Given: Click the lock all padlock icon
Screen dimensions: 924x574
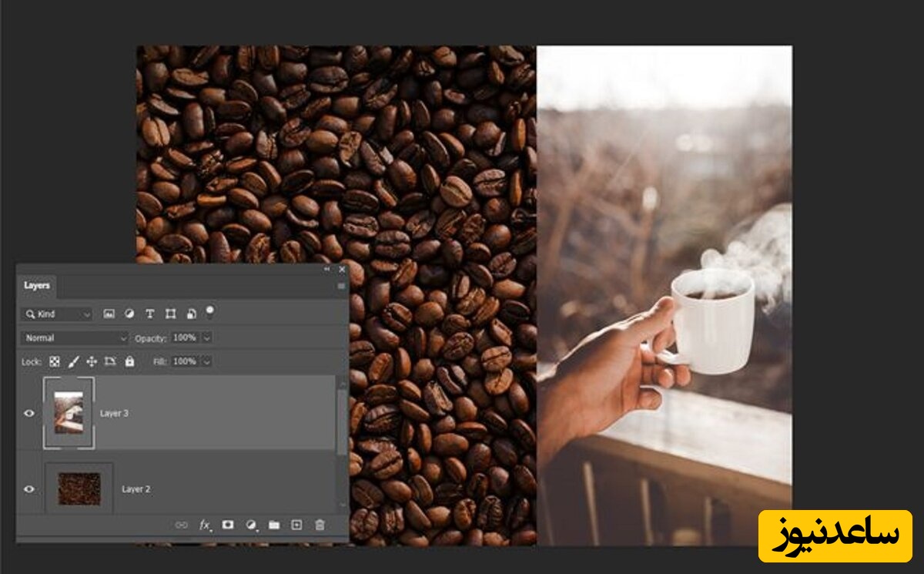Looking at the screenshot, I should tap(129, 361).
